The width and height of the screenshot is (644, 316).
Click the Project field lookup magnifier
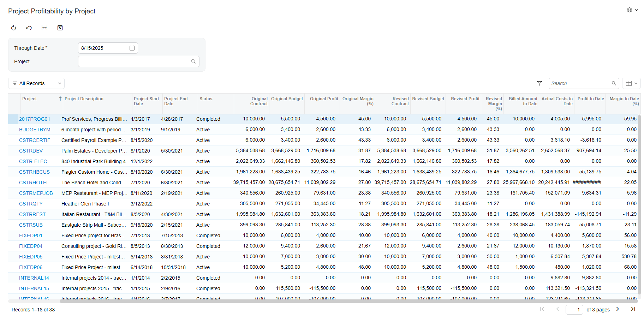[193, 61]
